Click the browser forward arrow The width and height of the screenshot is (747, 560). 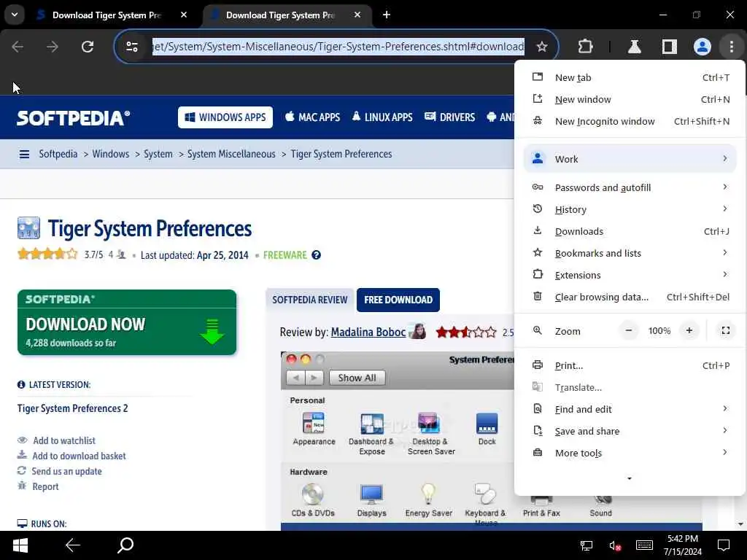click(53, 47)
